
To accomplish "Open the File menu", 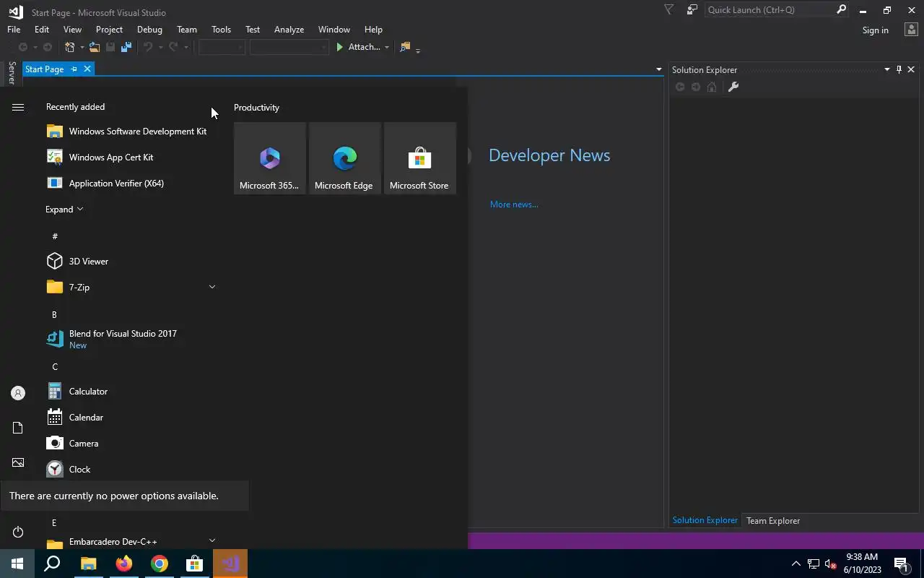I will (14, 30).
